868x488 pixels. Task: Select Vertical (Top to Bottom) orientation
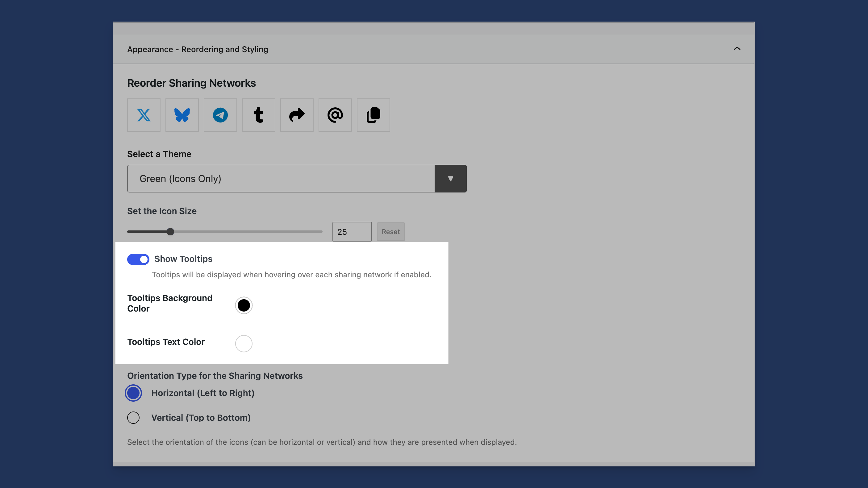(x=133, y=418)
